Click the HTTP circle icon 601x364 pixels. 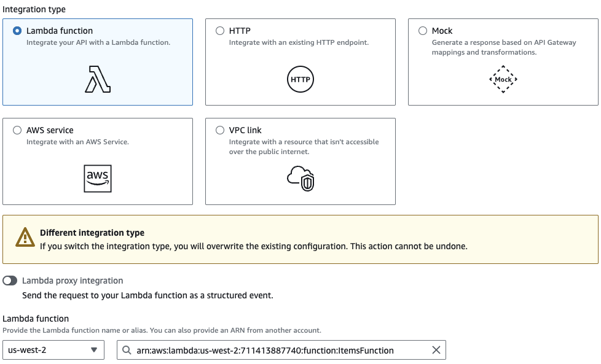(300, 80)
